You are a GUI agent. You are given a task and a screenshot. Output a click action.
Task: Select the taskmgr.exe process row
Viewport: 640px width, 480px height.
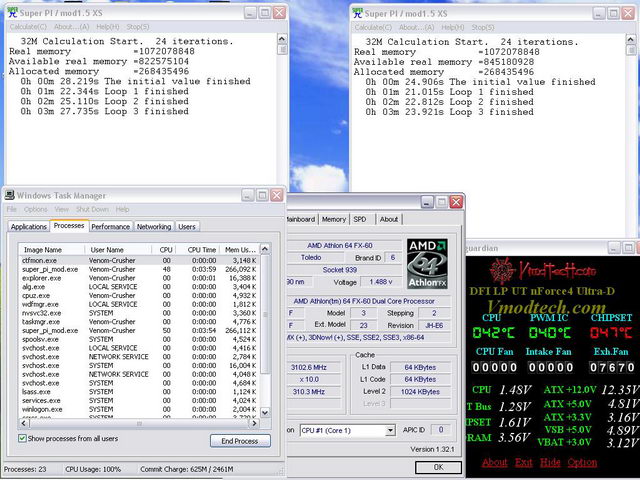pos(139,322)
